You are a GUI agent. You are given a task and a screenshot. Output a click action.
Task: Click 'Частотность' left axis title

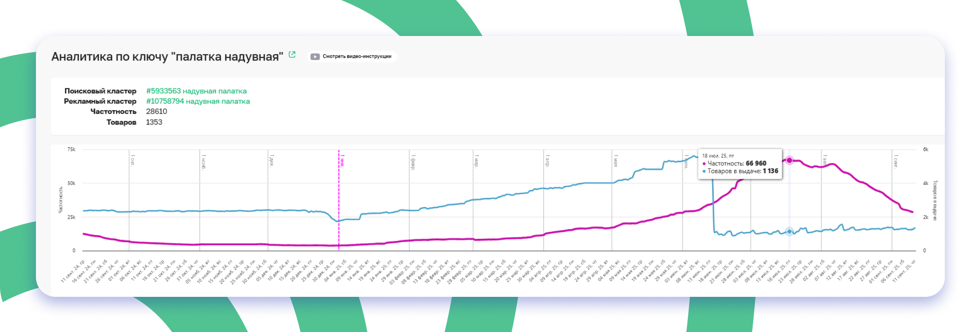(x=60, y=200)
